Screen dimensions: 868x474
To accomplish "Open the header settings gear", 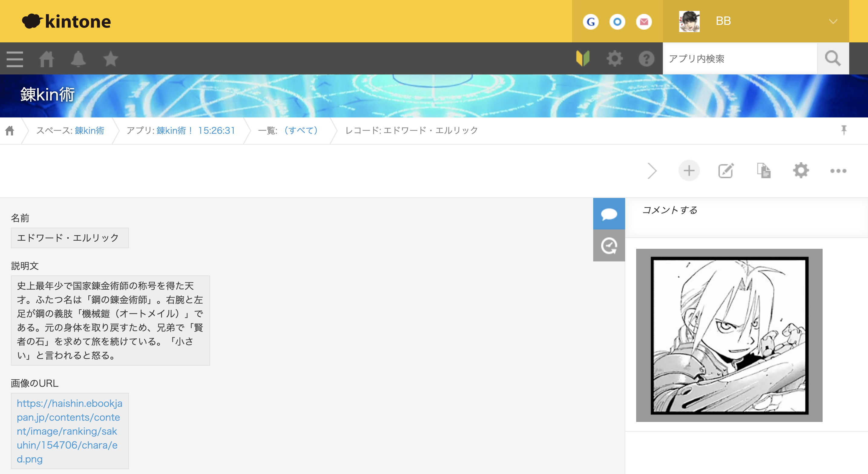I will (615, 59).
